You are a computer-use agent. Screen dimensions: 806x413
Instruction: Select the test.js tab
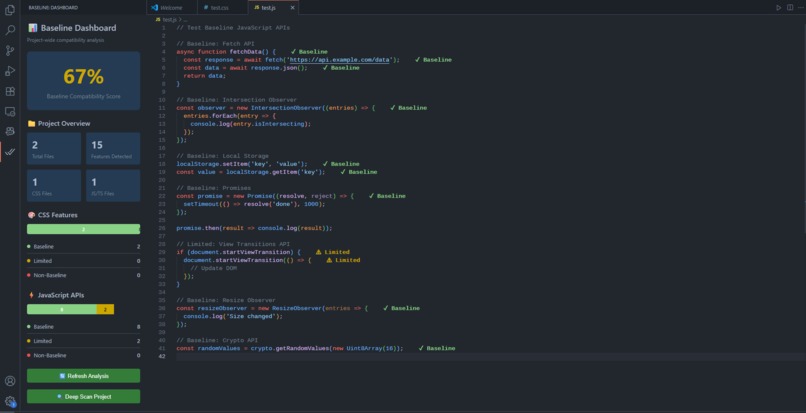(x=268, y=8)
